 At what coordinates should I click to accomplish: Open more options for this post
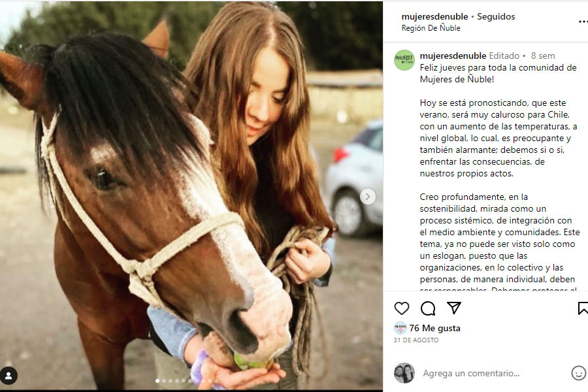click(583, 22)
